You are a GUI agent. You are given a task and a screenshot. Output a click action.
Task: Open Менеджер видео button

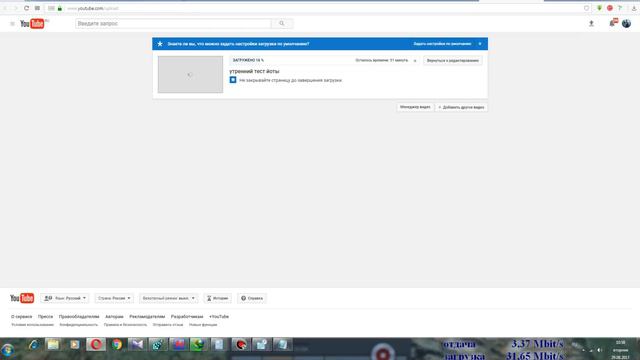click(x=415, y=107)
